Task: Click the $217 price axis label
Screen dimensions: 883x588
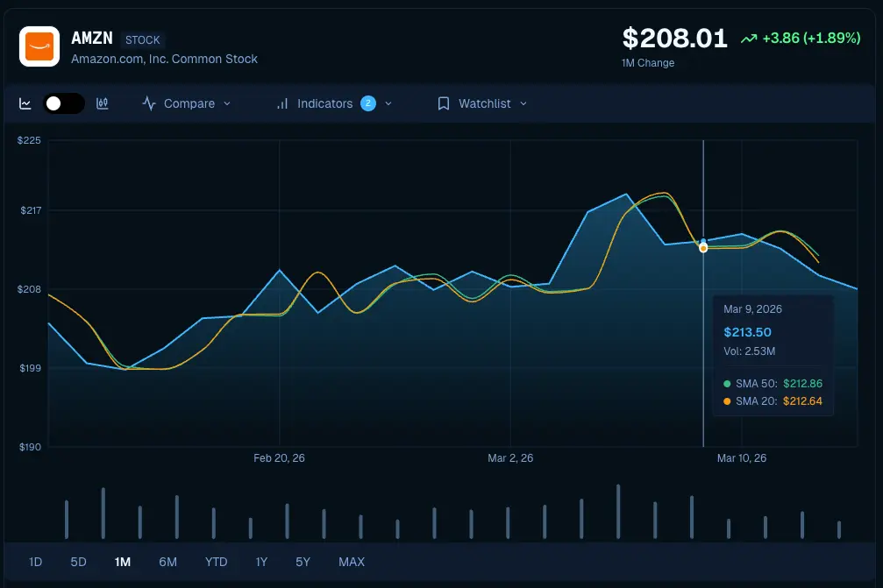Action: click(x=31, y=210)
